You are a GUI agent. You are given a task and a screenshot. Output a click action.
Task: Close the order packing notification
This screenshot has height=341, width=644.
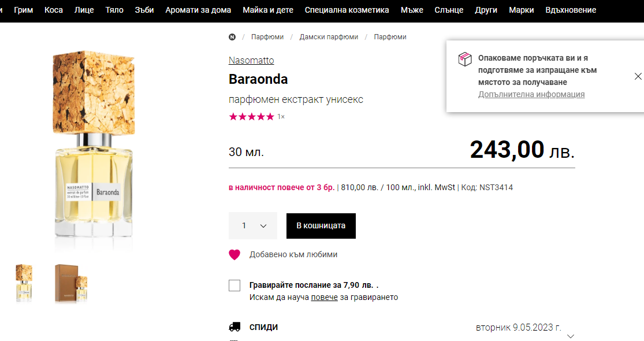(638, 76)
